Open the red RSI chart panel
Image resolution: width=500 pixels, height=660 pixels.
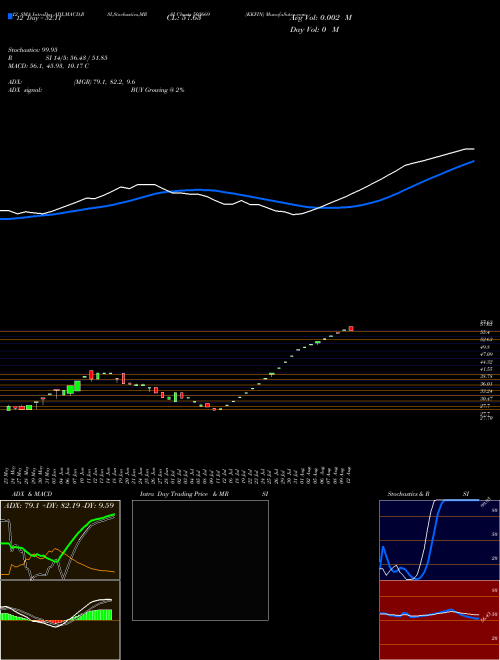point(439,620)
